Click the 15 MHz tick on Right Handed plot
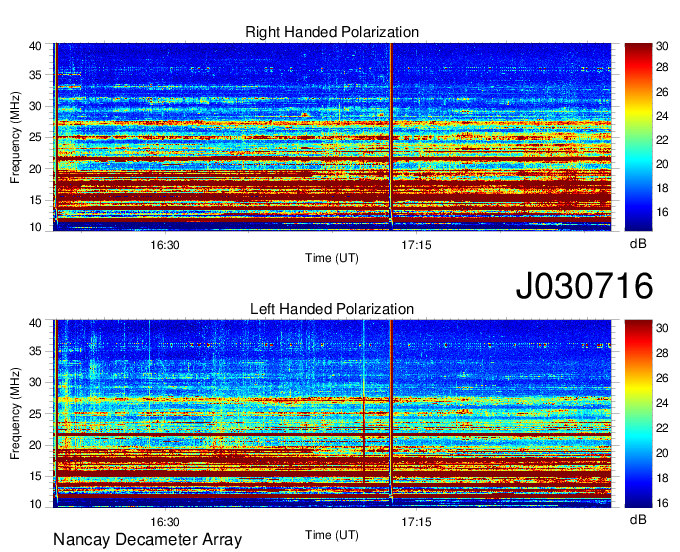680x552 pixels. tap(35, 200)
